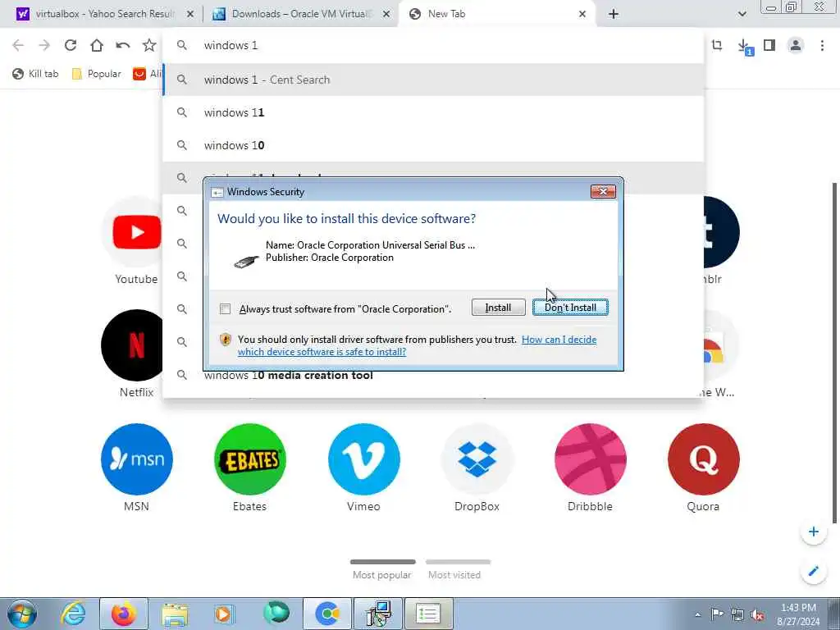Close the Windows Security dialog
Image resolution: width=840 pixels, height=630 pixels.
[603, 192]
